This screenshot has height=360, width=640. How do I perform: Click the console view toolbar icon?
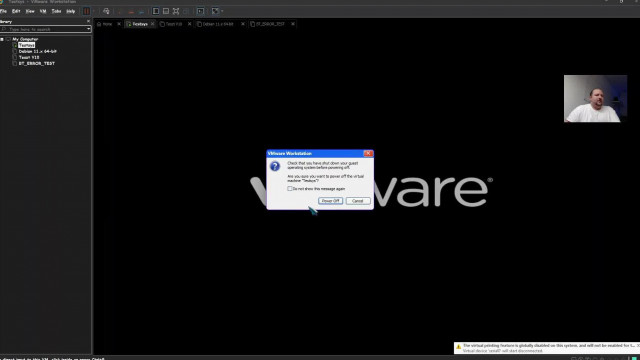[x=200, y=11]
